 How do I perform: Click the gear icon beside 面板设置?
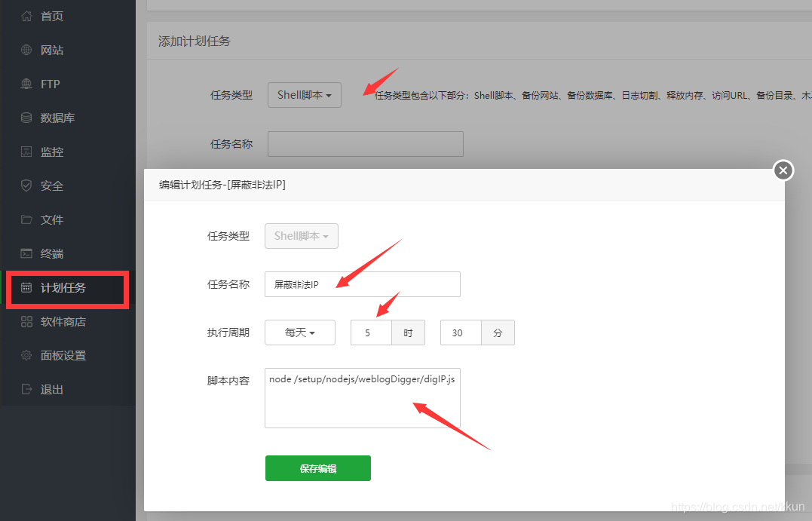[x=26, y=355]
